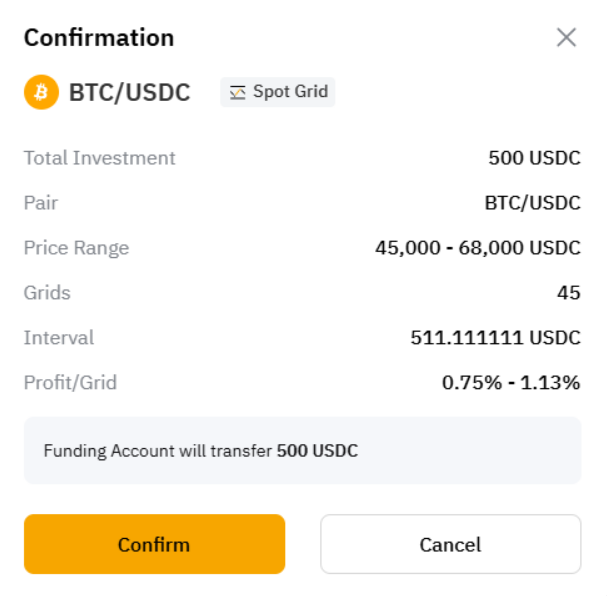The image size is (607, 596).
Task: Click the Funding Account transfer notice
Action: click(200, 451)
